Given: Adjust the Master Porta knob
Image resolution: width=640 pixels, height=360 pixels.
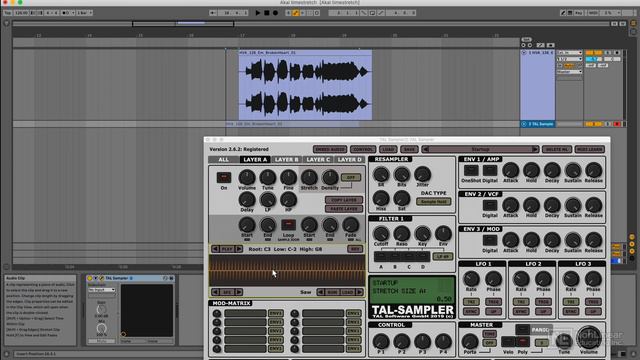Looking at the screenshot, I should click(x=469, y=342).
